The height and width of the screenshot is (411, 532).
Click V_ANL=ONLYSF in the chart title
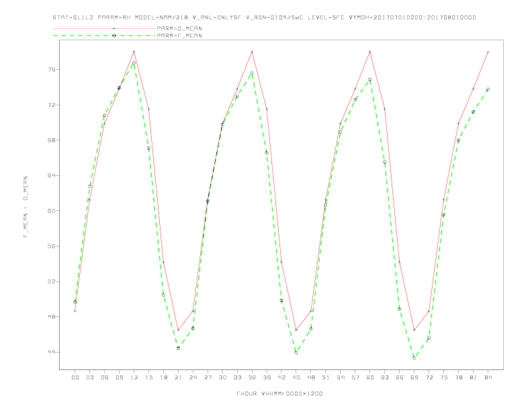coord(217,17)
